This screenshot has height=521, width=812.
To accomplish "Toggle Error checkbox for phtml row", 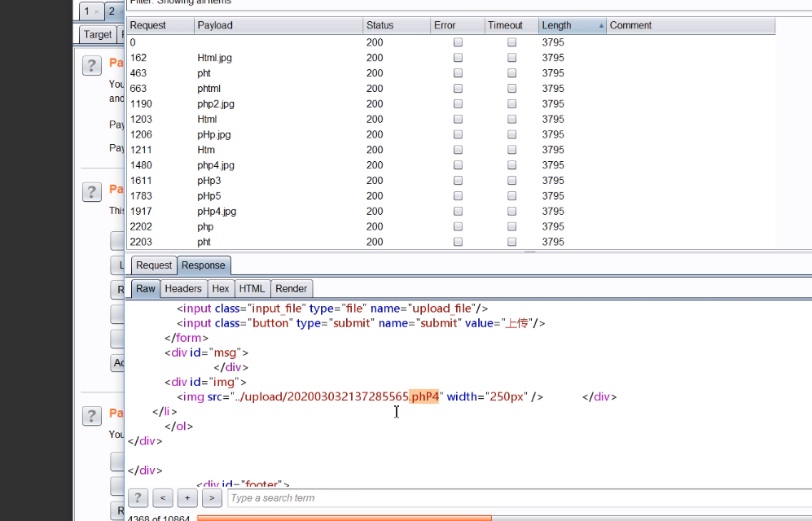I will pos(458,89).
